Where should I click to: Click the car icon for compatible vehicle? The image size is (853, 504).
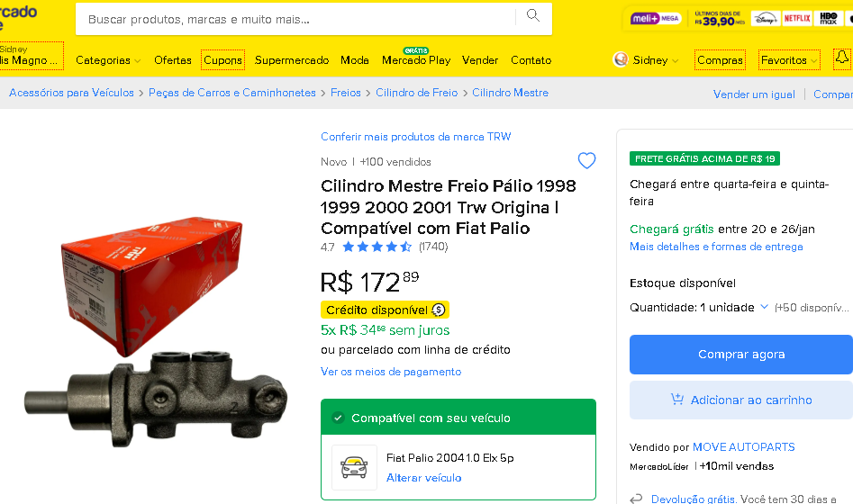(354, 468)
